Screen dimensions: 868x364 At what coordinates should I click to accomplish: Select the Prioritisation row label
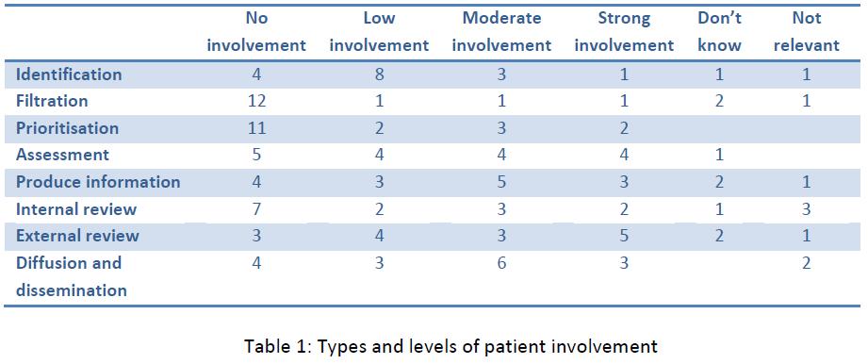(x=67, y=128)
